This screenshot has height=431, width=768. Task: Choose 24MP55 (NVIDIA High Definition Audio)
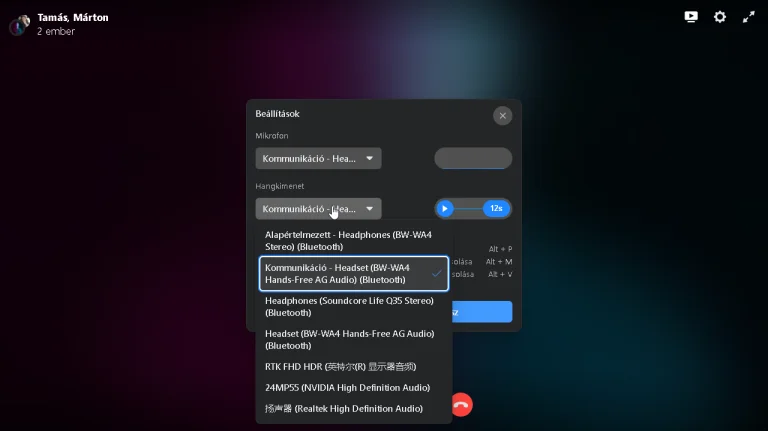tap(354, 387)
